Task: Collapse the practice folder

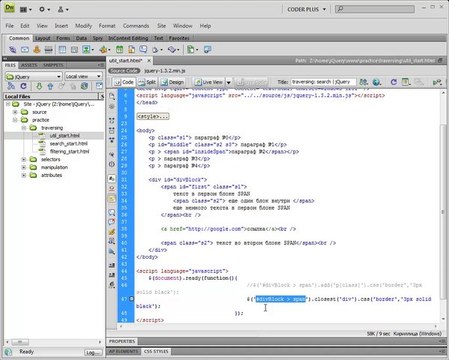Action: coord(15,120)
